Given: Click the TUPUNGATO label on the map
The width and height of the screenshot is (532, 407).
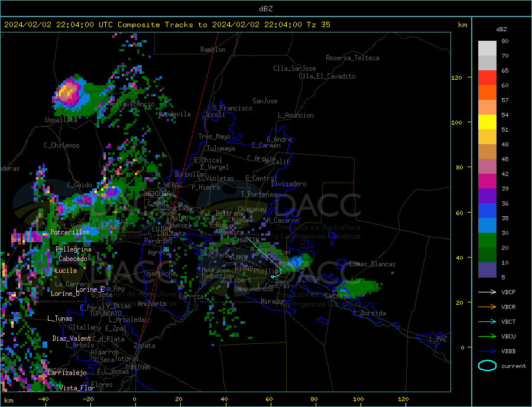Looking at the screenshot, I should [106, 314].
